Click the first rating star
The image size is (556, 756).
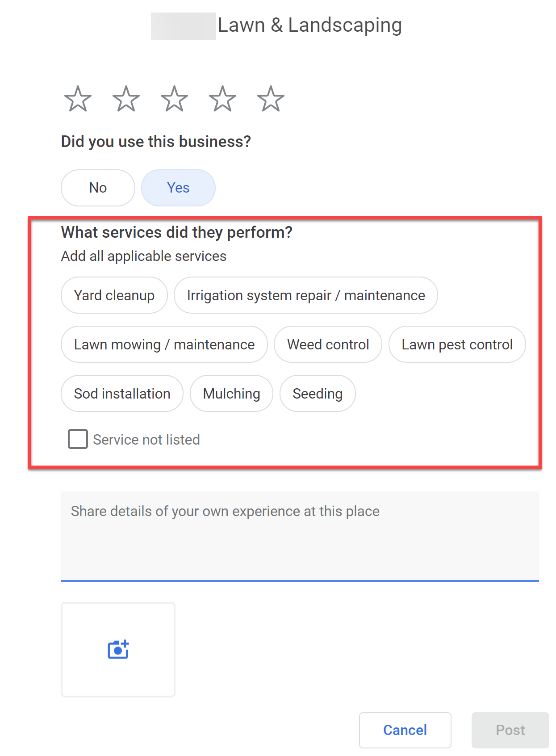[x=77, y=98]
